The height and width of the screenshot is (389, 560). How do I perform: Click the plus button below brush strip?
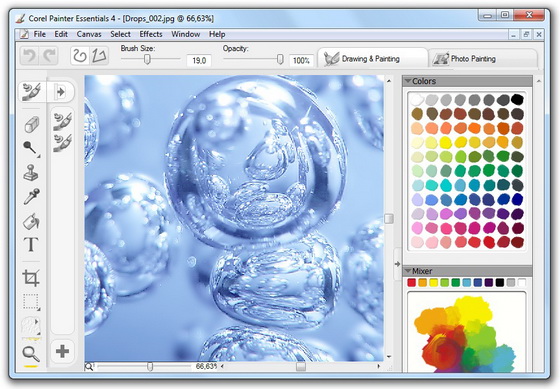[x=62, y=351]
